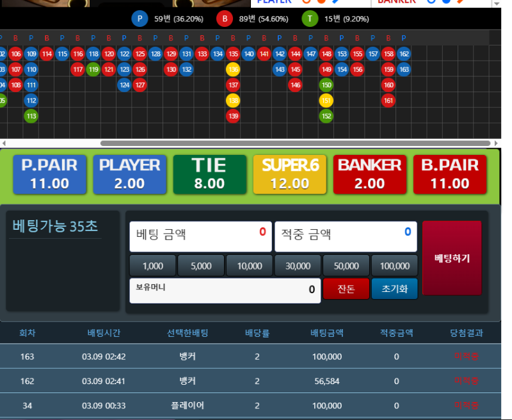
Task: Click the red roadmap bead 146
Action: click(x=295, y=85)
